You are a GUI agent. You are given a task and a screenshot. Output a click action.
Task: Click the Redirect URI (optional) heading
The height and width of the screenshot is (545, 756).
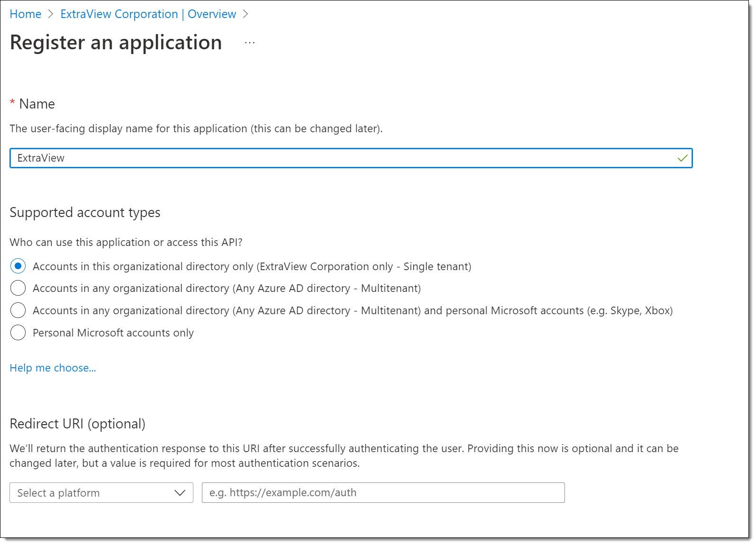point(77,424)
